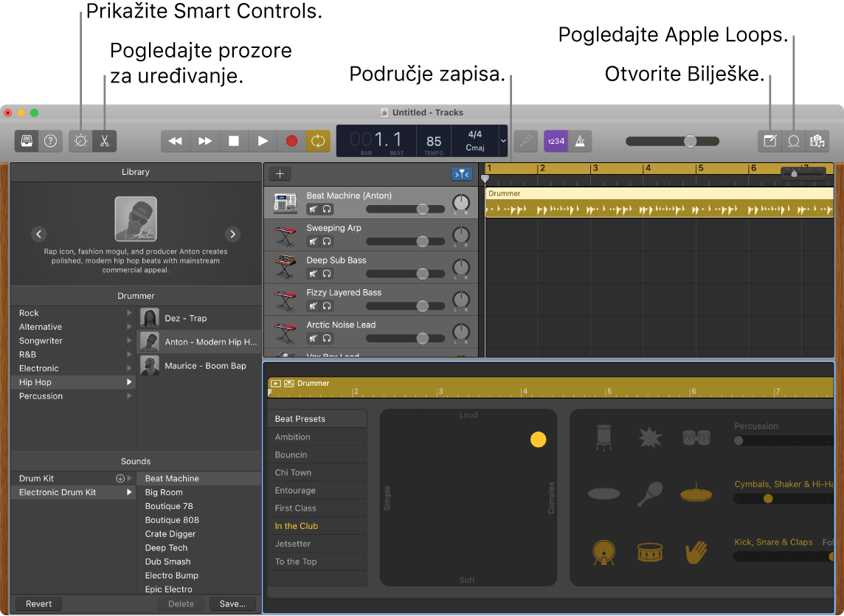This screenshot has width=844, height=616.
Task: Open the editors with the scissors icon
Action: (105, 141)
